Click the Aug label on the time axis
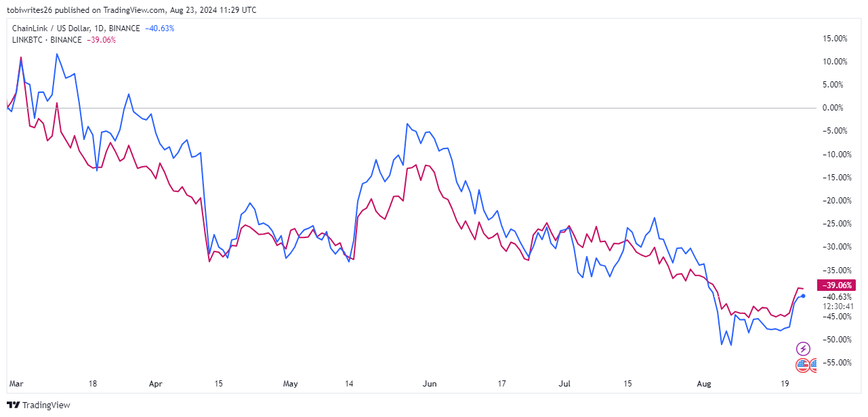Screen dimensions: 868x417 click(x=705, y=384)
